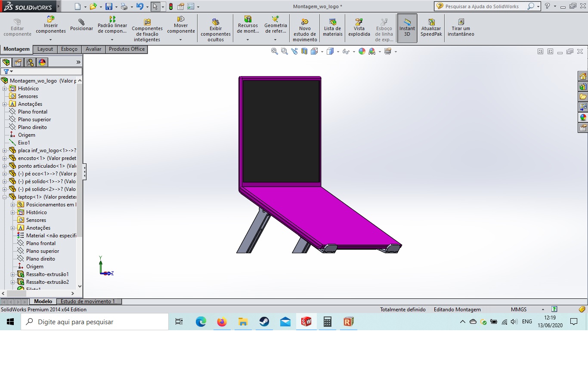The image size is (588, 390).
Task: Open Geometria de referência dropdown
Action: point(275,40)
